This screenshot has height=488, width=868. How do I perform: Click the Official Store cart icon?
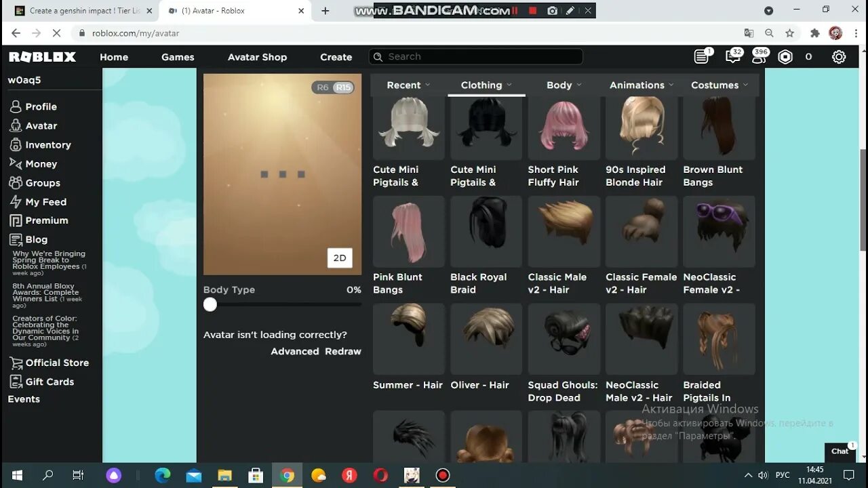[x=15, y=363]
